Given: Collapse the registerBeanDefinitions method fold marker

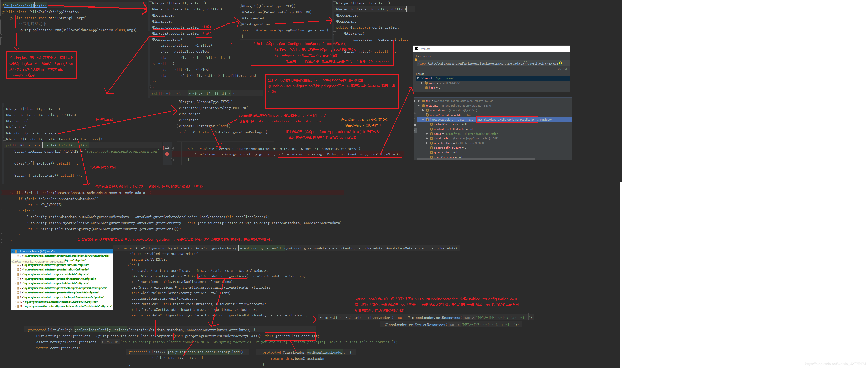Looking at the screenshot, I should (x=172, y=148).
